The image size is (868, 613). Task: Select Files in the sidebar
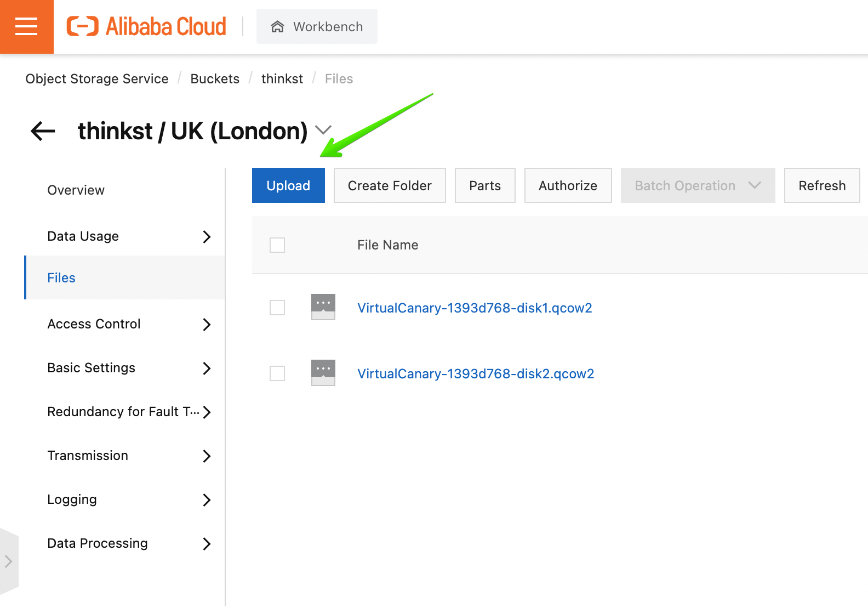coord(125,277)
